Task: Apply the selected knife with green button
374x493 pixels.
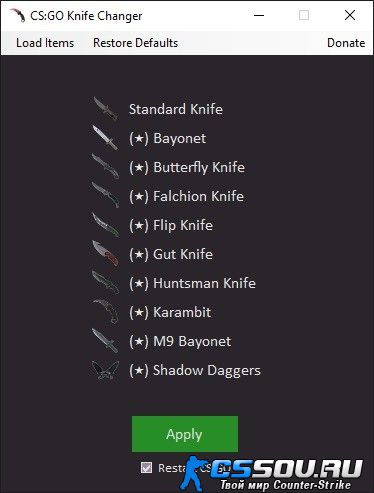Action: point(185,434)
